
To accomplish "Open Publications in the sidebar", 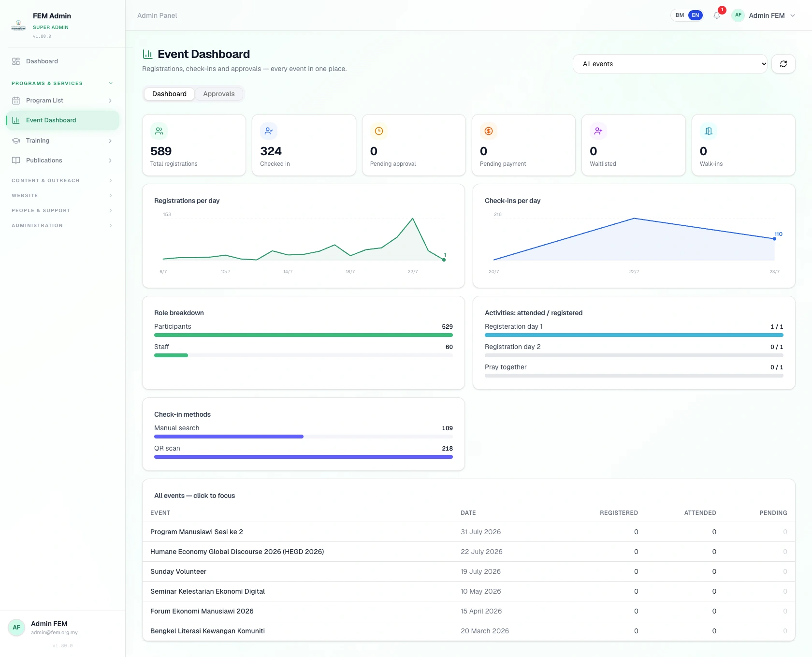I will click(63, 161).
